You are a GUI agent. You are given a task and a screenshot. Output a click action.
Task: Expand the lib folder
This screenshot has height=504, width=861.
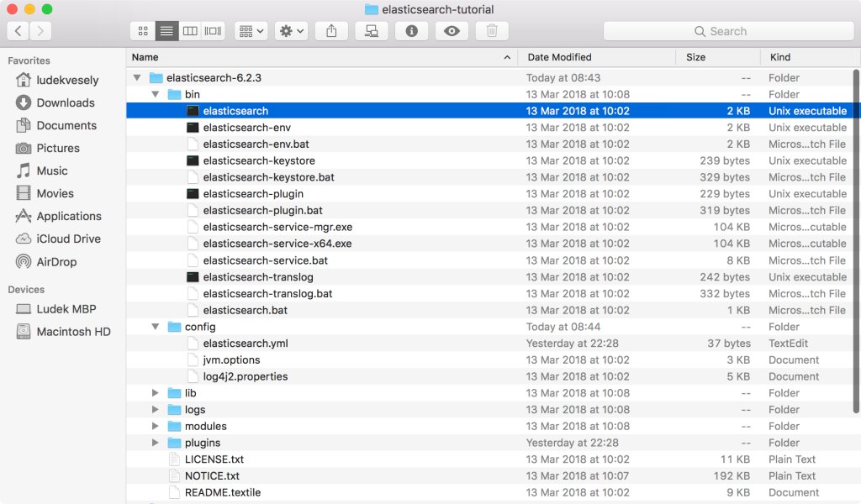tap(156, 393)
